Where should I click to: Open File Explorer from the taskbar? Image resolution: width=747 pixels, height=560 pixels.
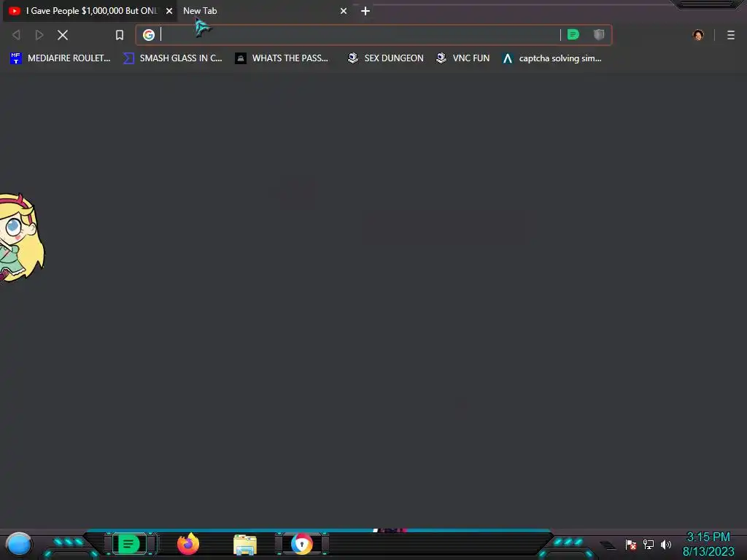click(245, 545)
